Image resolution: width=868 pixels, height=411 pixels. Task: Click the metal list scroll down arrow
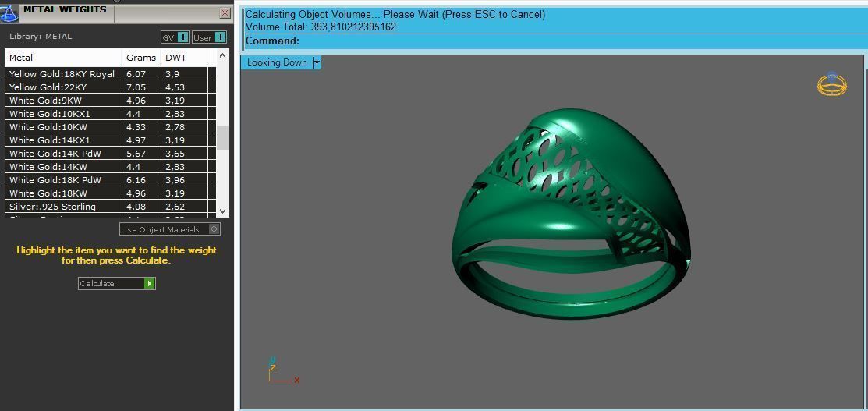coord(222,211)
